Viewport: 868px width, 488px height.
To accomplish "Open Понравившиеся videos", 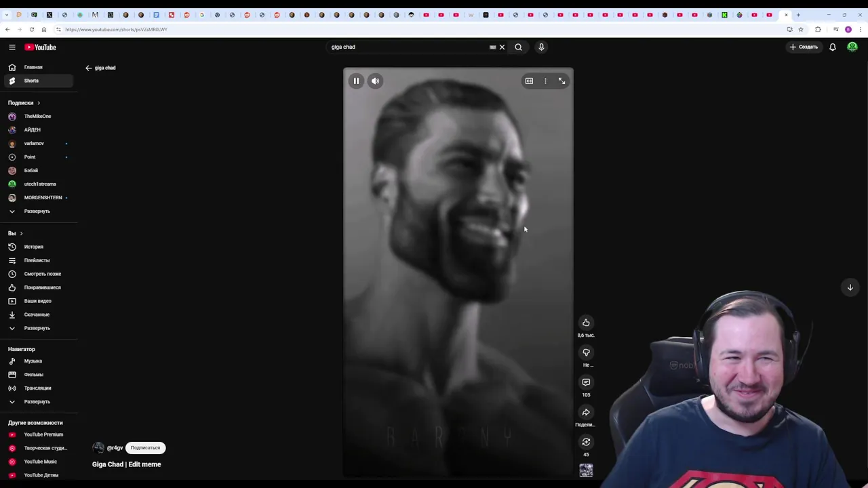I will pyautogui.click(x=38, y=287).
